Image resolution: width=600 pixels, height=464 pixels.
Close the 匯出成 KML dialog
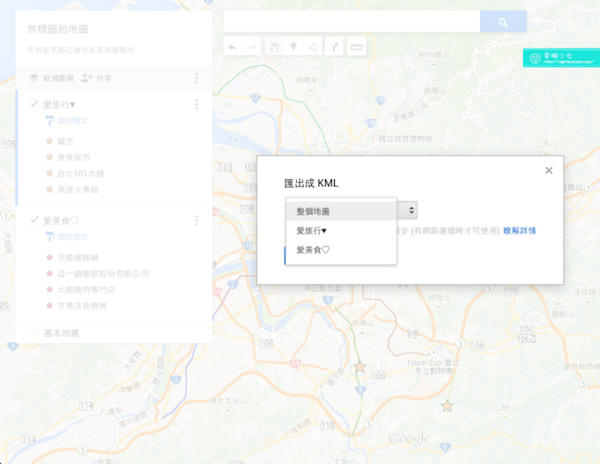[548, 171]
